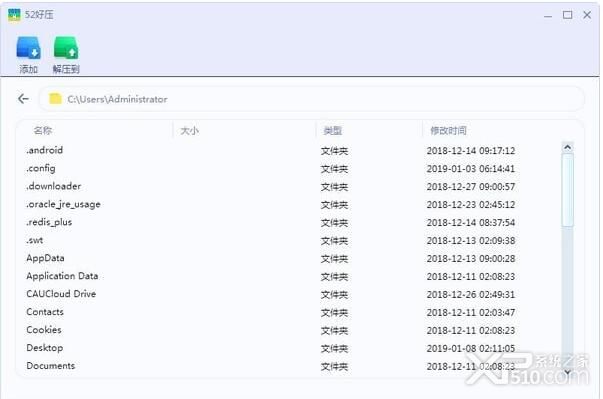Click date 2018-12-26 02:49:31
The image size is (603, 399).
471,295
